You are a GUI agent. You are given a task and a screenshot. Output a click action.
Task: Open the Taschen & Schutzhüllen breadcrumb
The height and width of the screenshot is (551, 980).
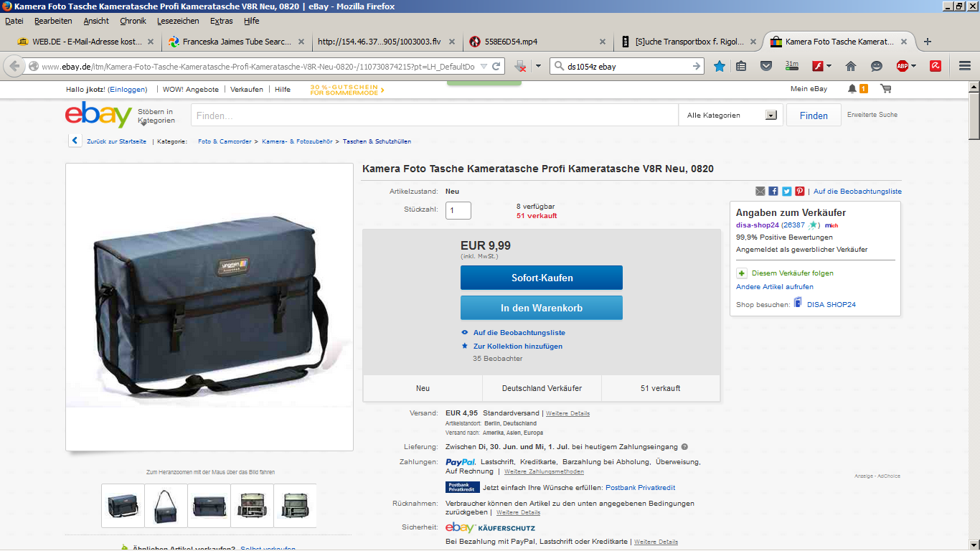point(377,141)
